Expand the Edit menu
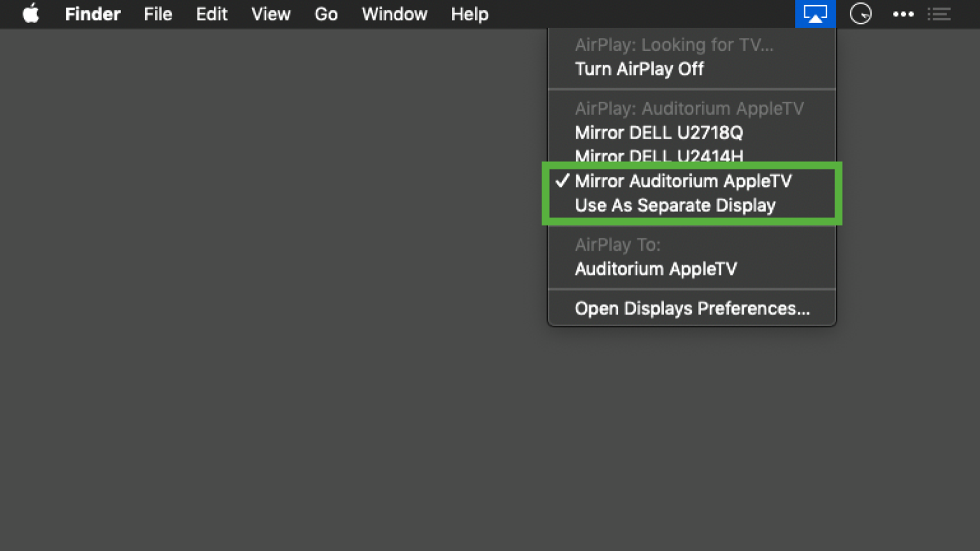This screenshot has width=980, height=551. click(x=212, y=14)
